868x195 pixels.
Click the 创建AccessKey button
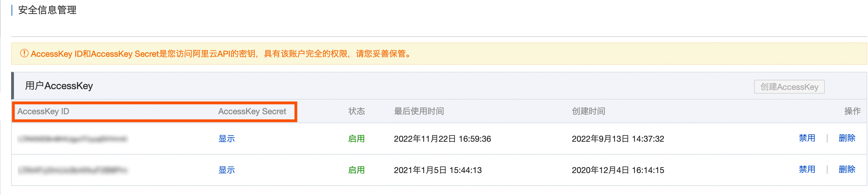click(789, 87)
